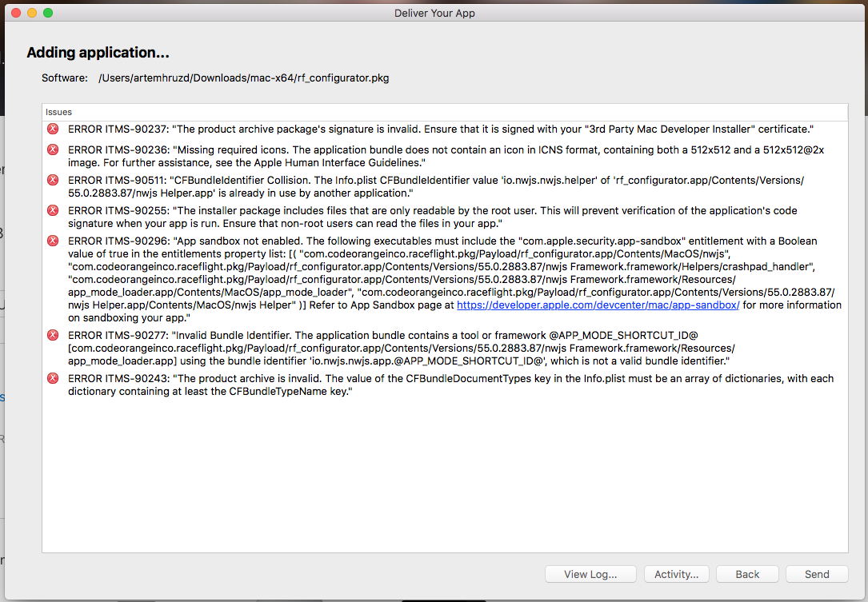
Task: Go Back to the previous step
Action: pos(747,574)
